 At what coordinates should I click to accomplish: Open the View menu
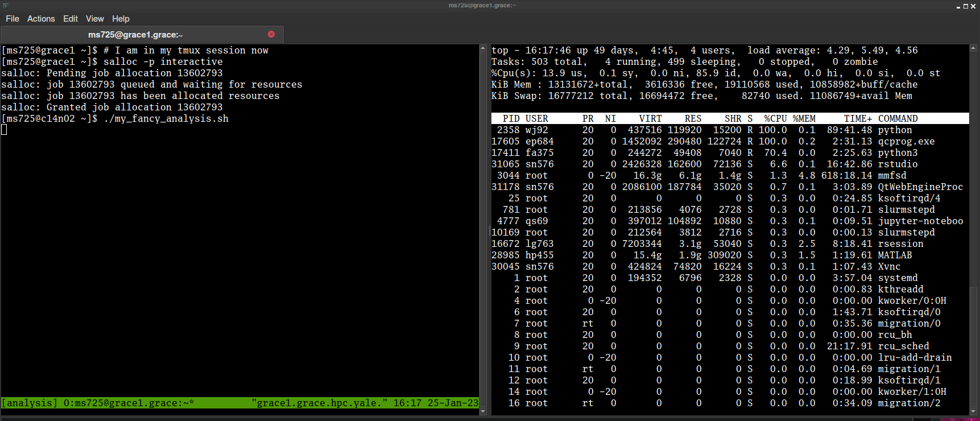click(94, 19)
